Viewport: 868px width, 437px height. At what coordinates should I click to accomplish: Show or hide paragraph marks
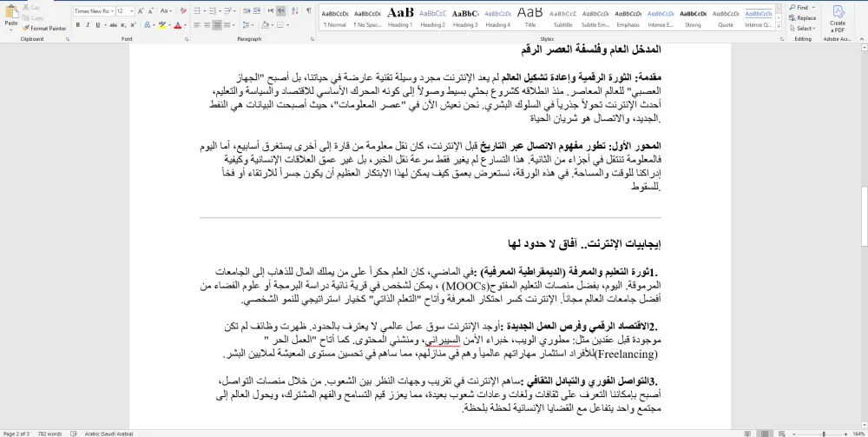[x=308, y=11]
